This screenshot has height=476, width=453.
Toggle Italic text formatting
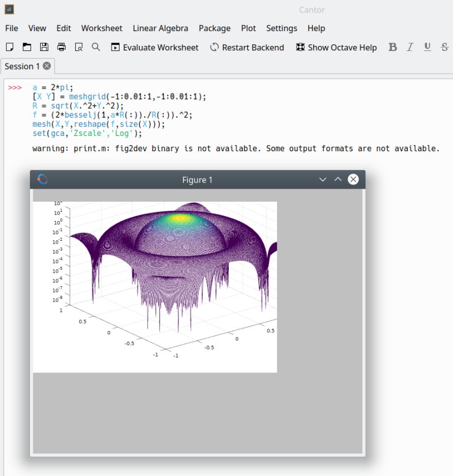[410, 47]
